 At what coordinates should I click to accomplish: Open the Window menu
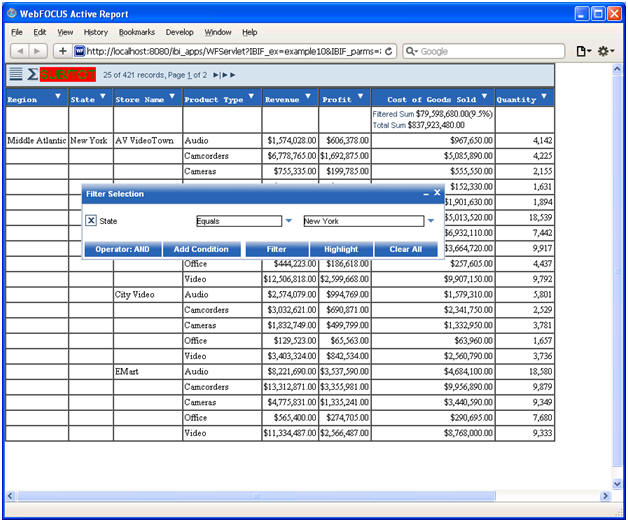coord(218,32)
